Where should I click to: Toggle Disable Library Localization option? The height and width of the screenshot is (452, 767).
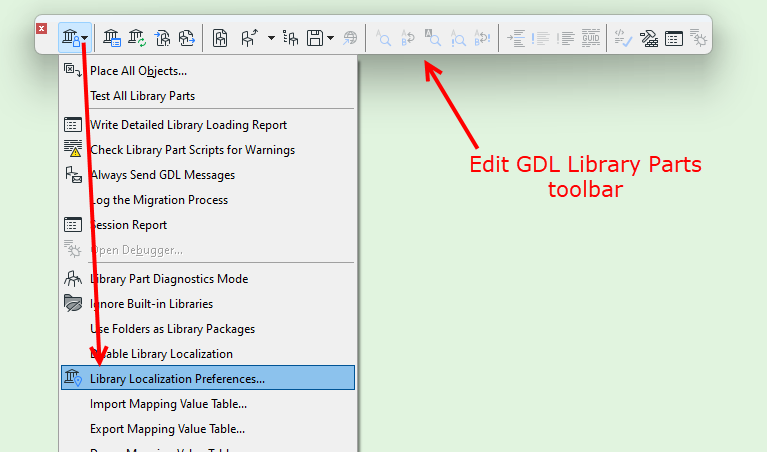(x=207, y=354)
